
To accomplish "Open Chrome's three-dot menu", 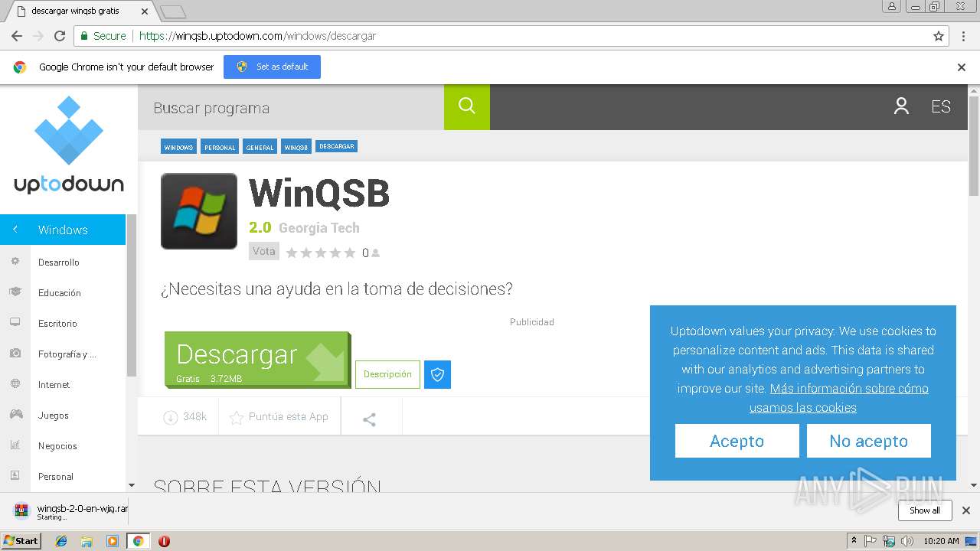I will tap(963, 36).
